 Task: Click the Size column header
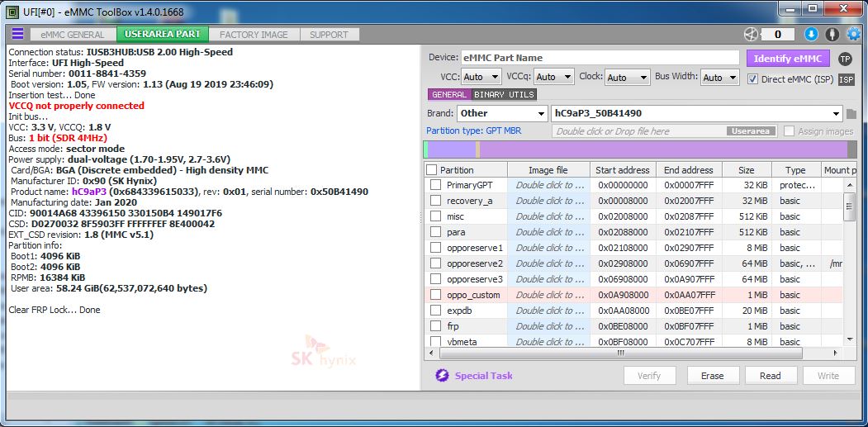(747, 170)
